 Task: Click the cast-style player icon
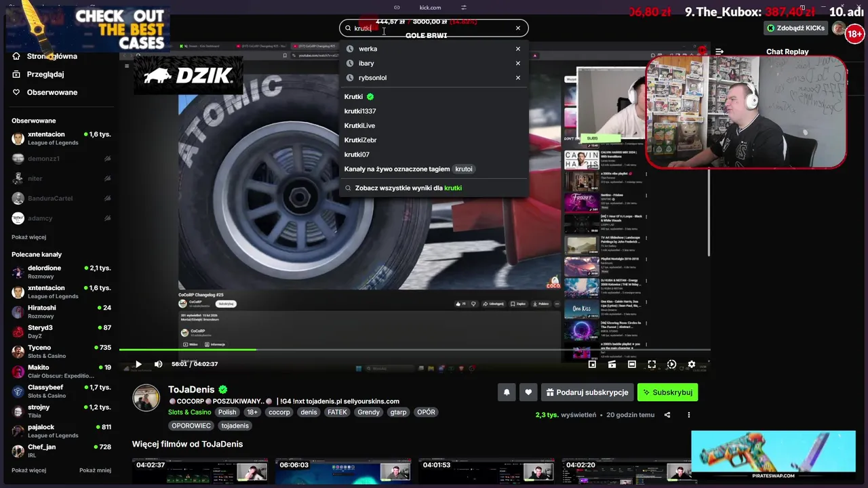[x=612, y=364]
